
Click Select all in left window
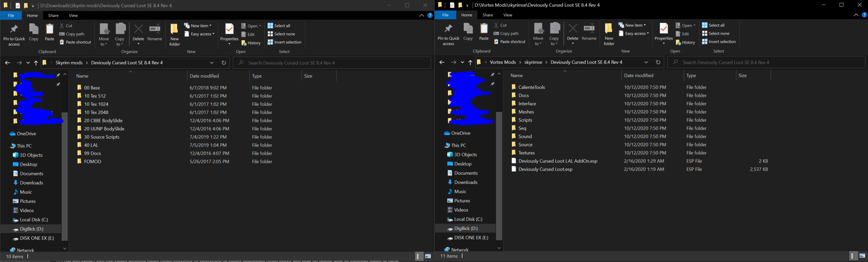(279, 26)
